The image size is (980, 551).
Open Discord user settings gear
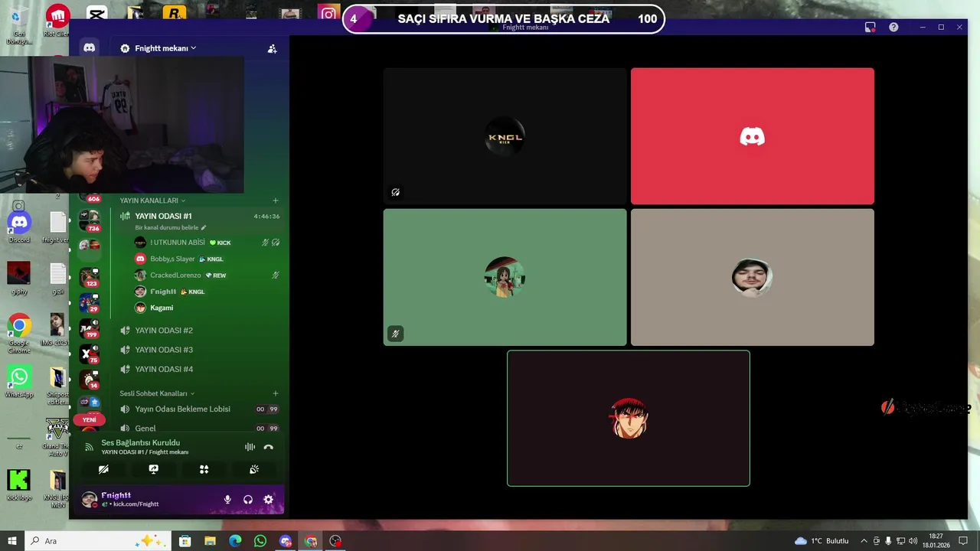click(x=269, y=500)
